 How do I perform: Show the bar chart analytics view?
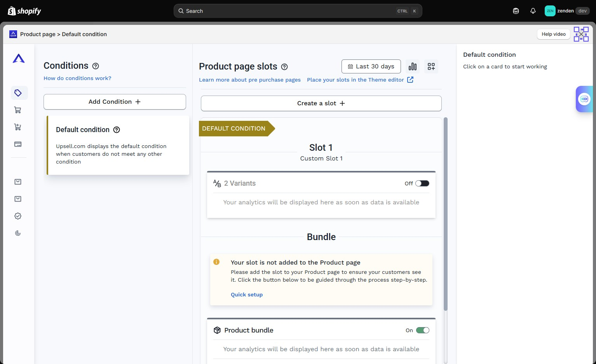click(x=413, y=66)
